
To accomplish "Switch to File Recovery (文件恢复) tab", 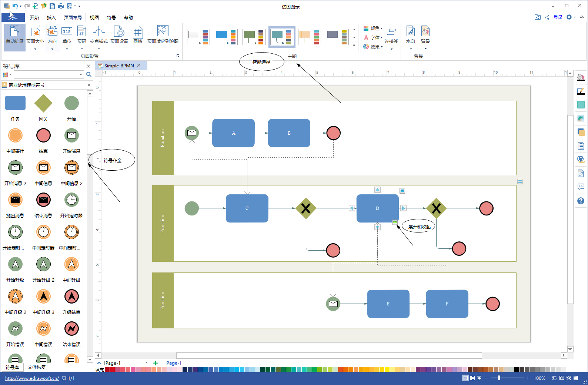I will 37,367.
